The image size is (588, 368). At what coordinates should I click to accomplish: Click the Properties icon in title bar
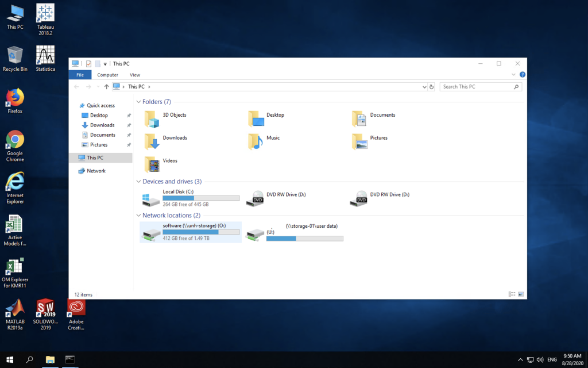(x=89, y=64)
